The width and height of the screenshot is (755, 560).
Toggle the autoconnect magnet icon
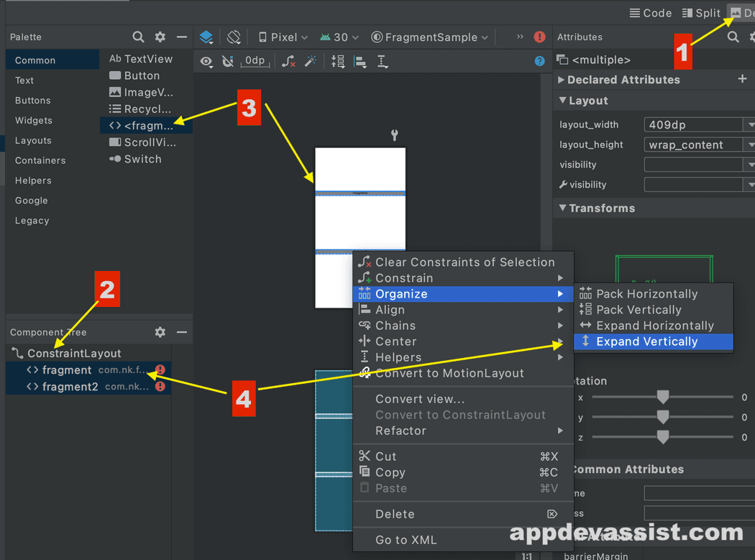click(228, 61)
